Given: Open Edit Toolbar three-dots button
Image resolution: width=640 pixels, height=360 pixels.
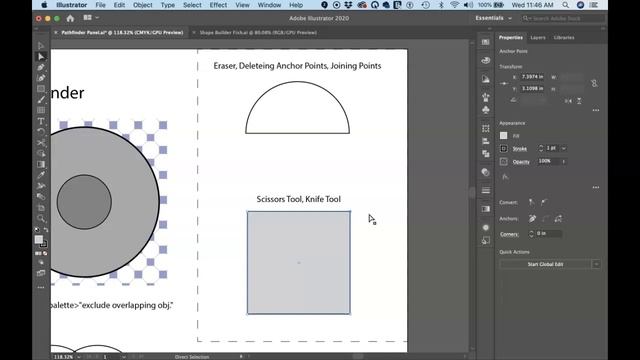Looking at the screenshot, I should pos(41,287).
